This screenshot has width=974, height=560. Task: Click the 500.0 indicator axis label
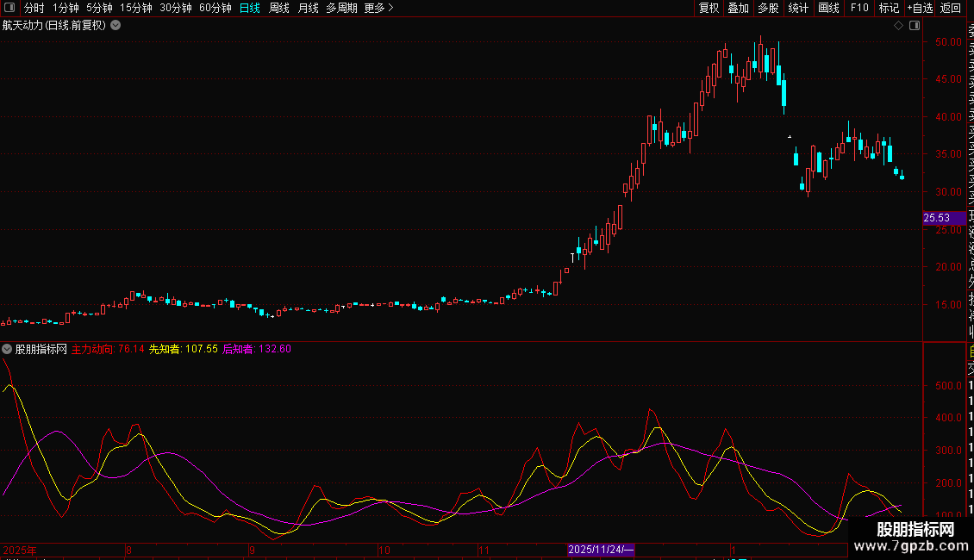pyautogui.click(x=948, y=386)
